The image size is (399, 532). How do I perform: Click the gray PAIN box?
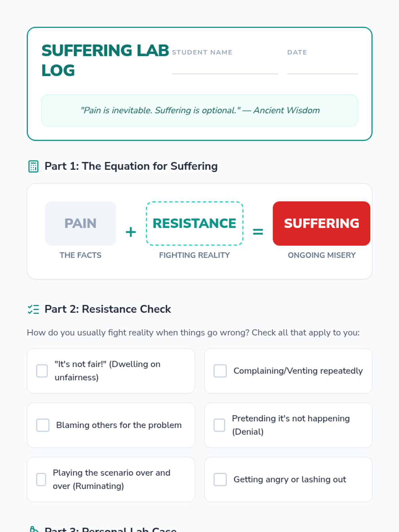pyautogui.click(x=80, y=223)
